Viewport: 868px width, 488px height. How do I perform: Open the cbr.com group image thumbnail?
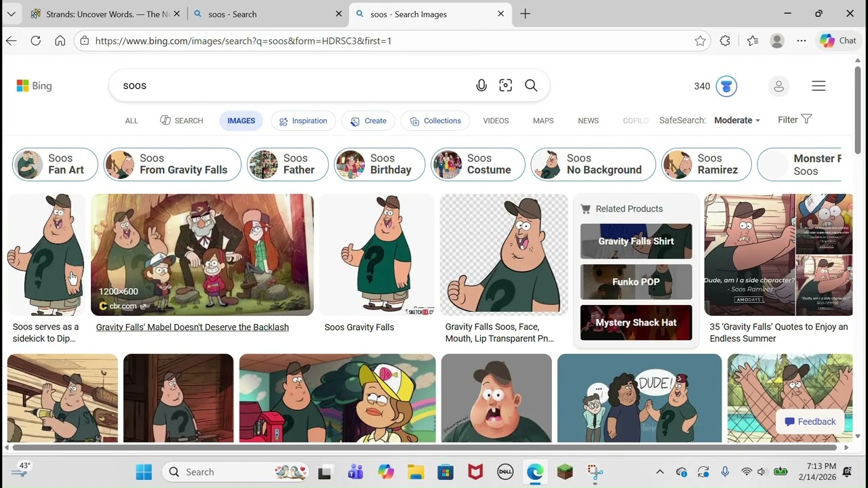(202, 255)
